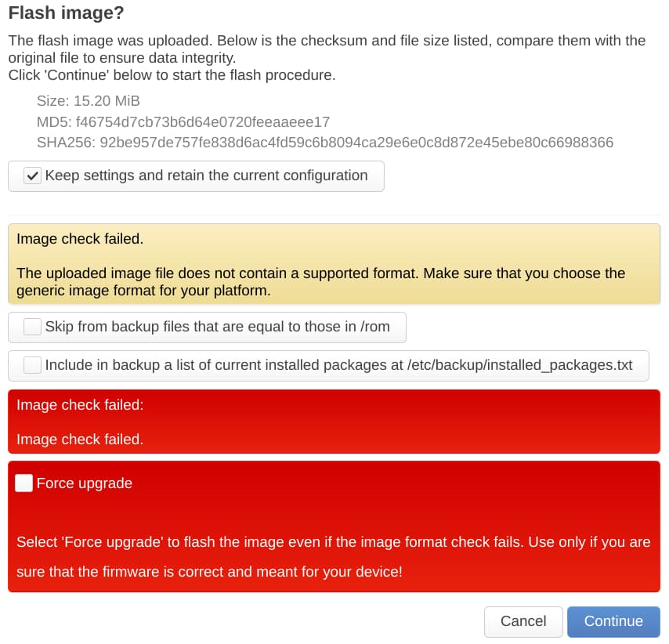This screenshot has width=669, height=644.
Task: Click the 'Skip from backup files' label text
Action: pyautogui.click(x=218, y=327)
